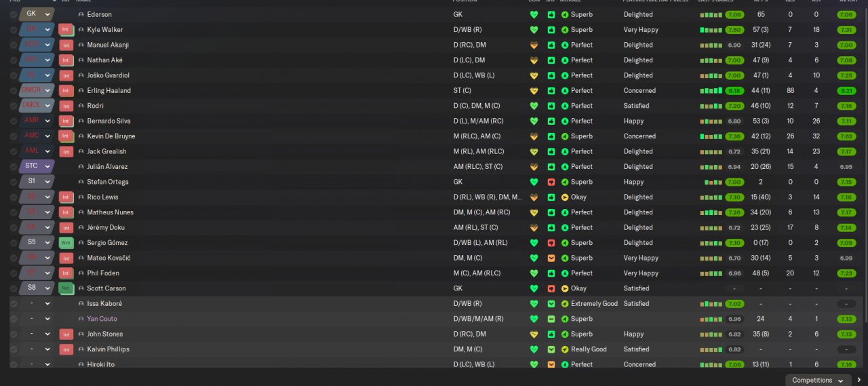Click Issa Kaboré's Extremely Good morale icon
Viewport: 868px width, 386px height.
click(565, 303)
